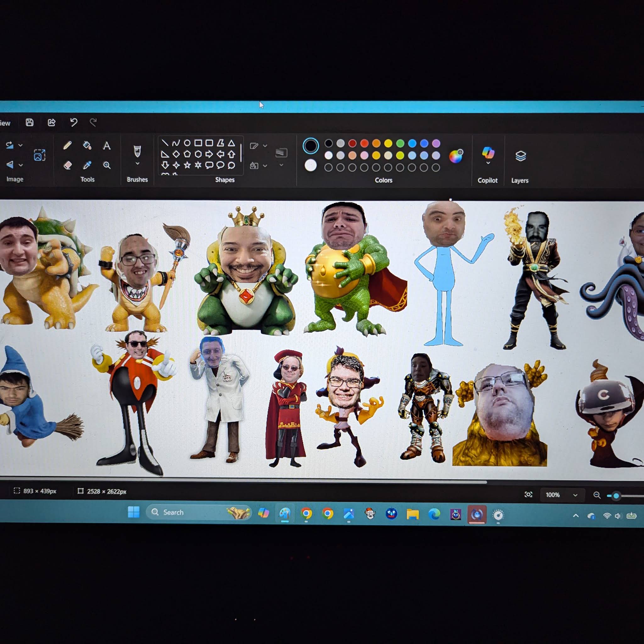Select the line shape
Image resolution: width=644 pixels, height=644 pixels.
pos(165,143)
